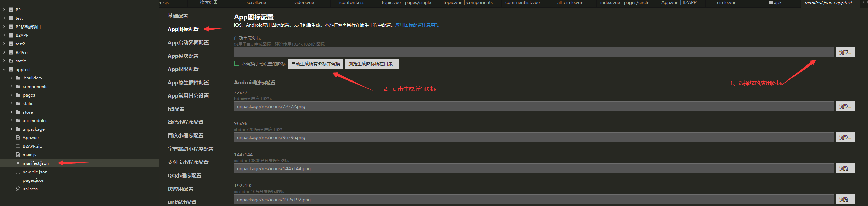The width and height of the screenshot is (868, 206).
Task: Expand the uni_modules folder
Action: point(11,121)
